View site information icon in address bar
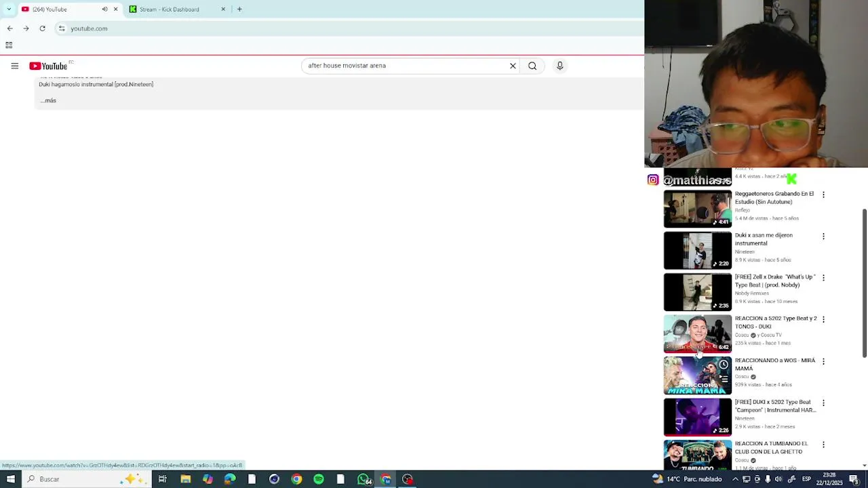This screenshot has height=488, width=868. coord(62,28)
